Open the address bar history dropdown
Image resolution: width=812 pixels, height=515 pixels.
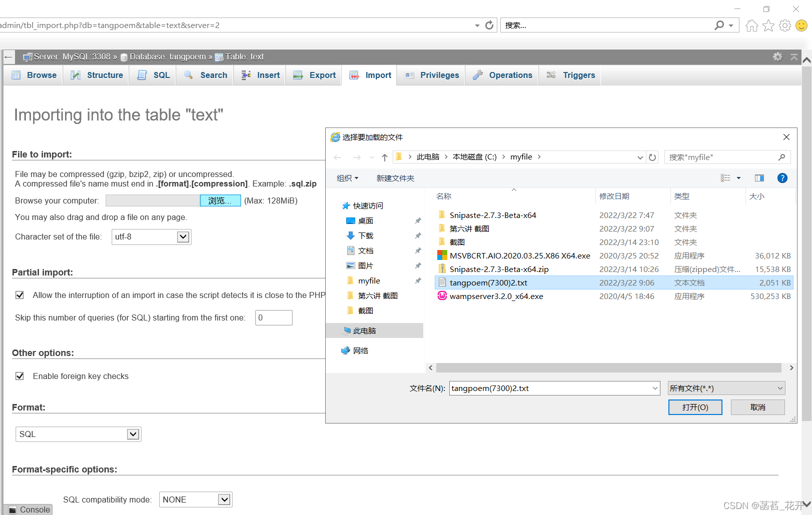(x=477, y=25)
